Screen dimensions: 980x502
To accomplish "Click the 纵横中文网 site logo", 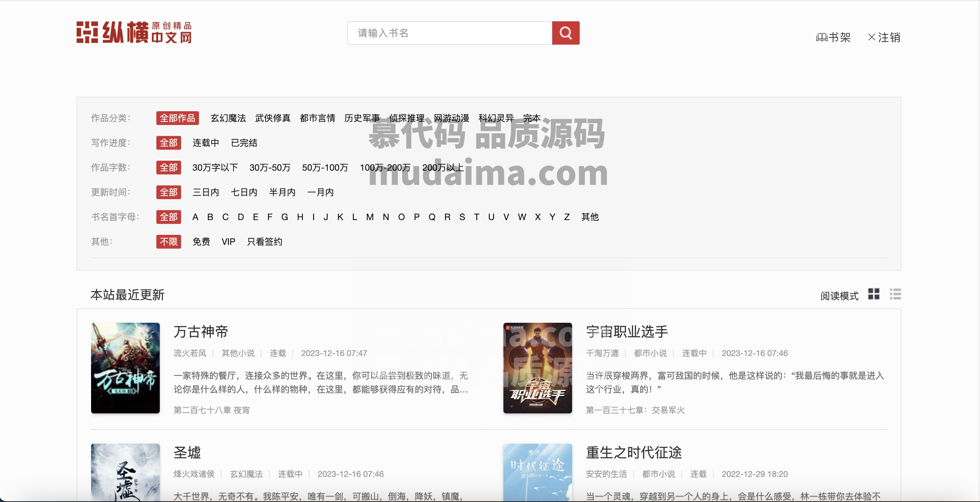I will (134, 32).
